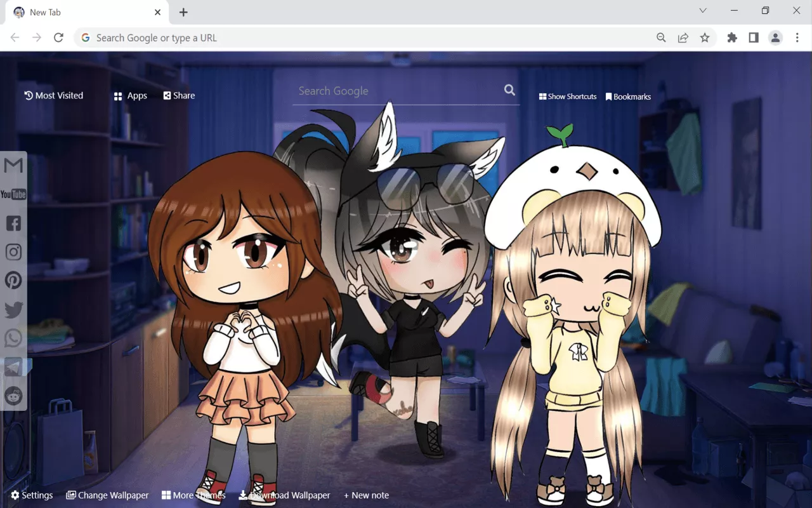812x508 pixels.
Task: Click the search magnifier icon
Action: (x=509, y=90)
